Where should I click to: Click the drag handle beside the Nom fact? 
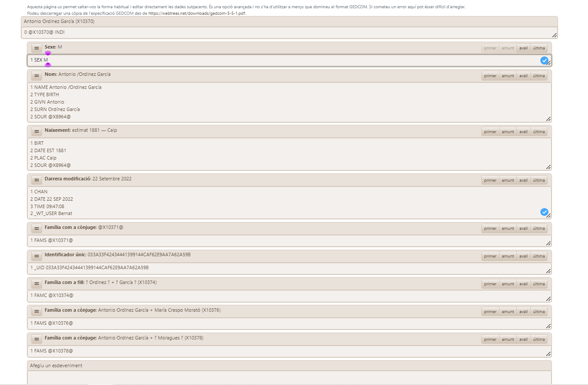36,75
